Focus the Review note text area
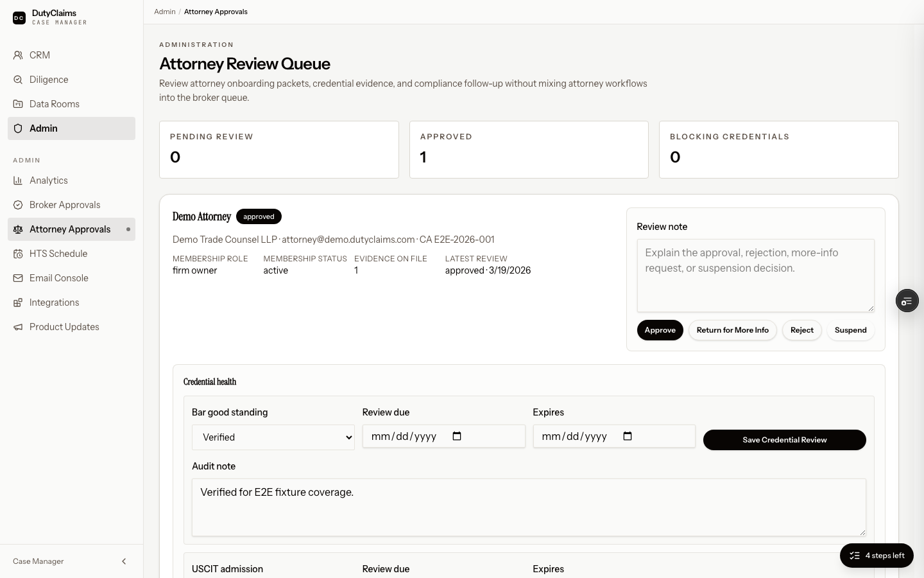The width and height of the screenshot is (924, 578). (x=755, y=276)
